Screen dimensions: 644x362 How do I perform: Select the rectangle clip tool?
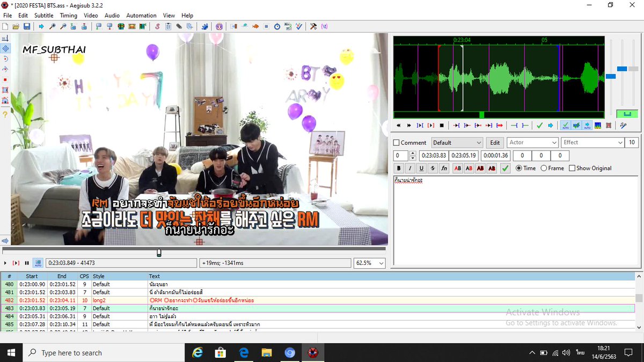pyautogui.click(x=5, y=90)
